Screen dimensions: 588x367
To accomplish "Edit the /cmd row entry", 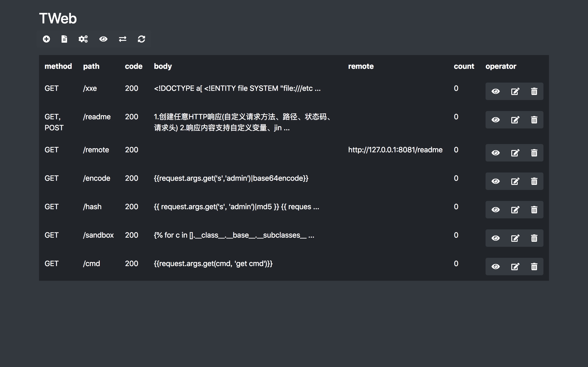I will [x=515, y=267].
